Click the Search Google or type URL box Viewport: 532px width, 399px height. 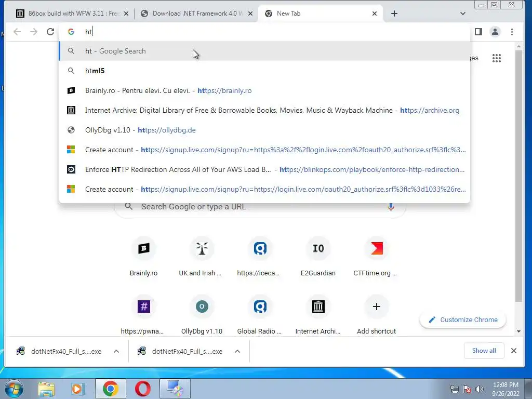260,207
